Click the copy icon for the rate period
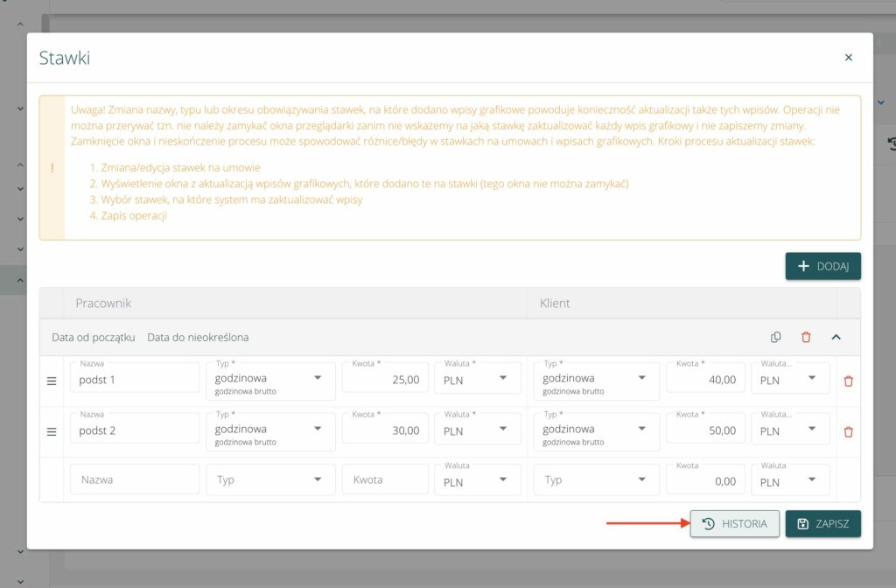The width and height of the screenshot is (896, 588). point(775,338)
